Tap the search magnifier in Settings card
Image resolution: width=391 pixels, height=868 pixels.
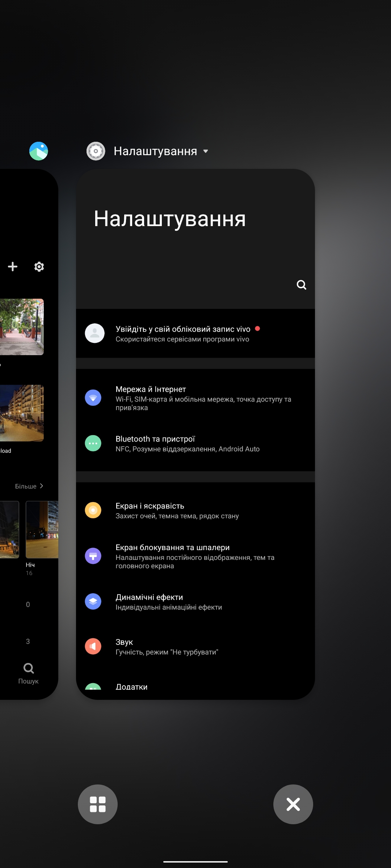tap(301, 285)
